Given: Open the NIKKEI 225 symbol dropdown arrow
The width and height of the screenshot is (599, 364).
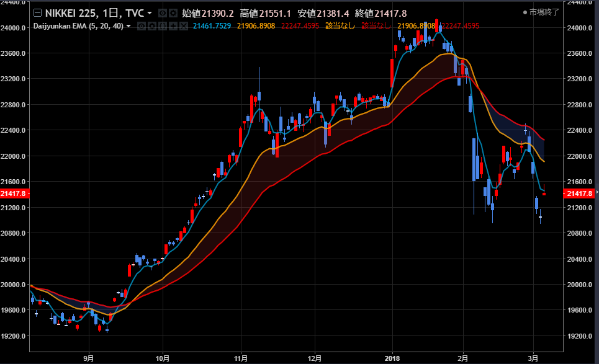Looking at the screenshot, I should [150, 14].
